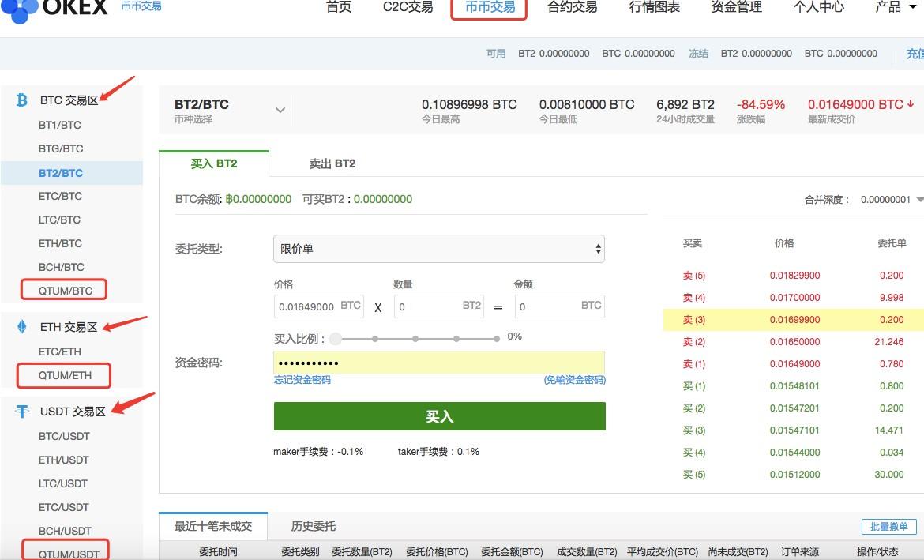Select BTC/USDT in the sidebar
The width and height of the screenshot is (924, 560).
click(64, 436)
